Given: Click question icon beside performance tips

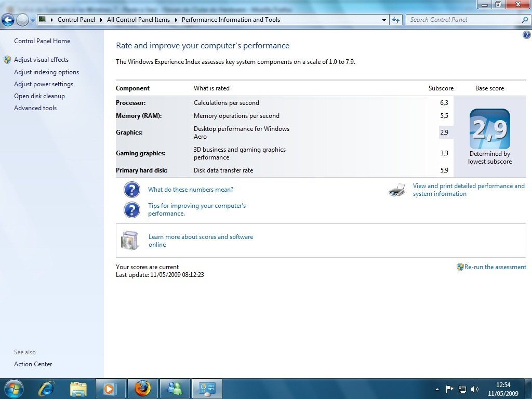Looking at the screenshot, I should click(131, 210).
